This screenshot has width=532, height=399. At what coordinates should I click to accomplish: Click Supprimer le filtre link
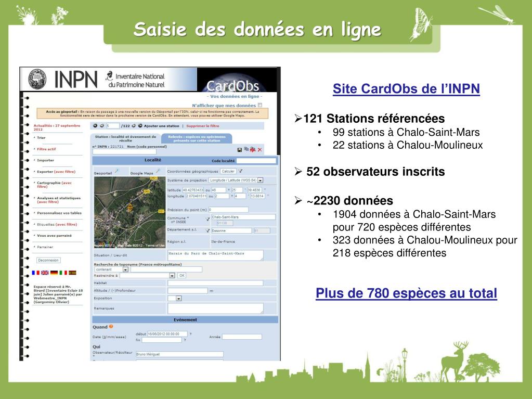202,126
